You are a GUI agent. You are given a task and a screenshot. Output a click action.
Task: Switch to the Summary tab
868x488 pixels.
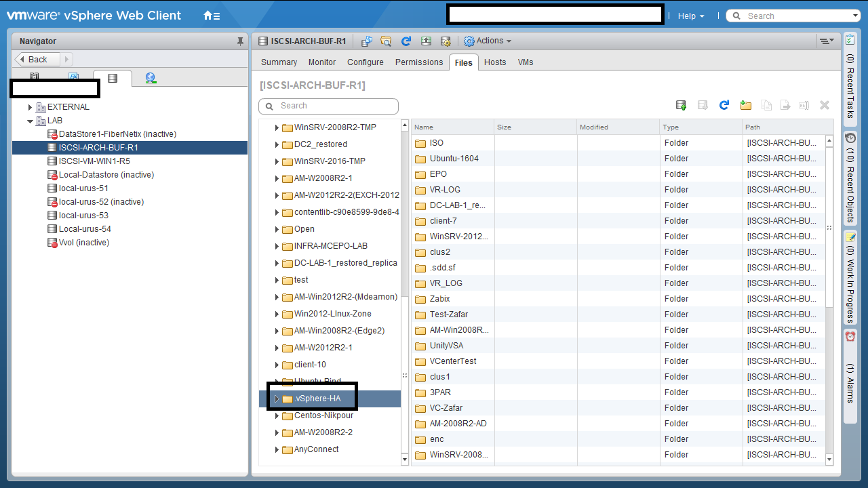[279, 62]
